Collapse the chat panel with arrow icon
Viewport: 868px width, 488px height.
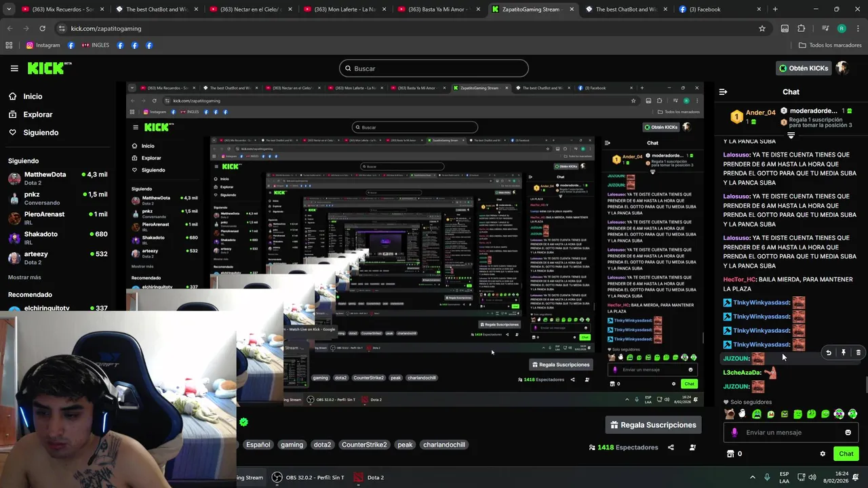[x=723, y=91]
